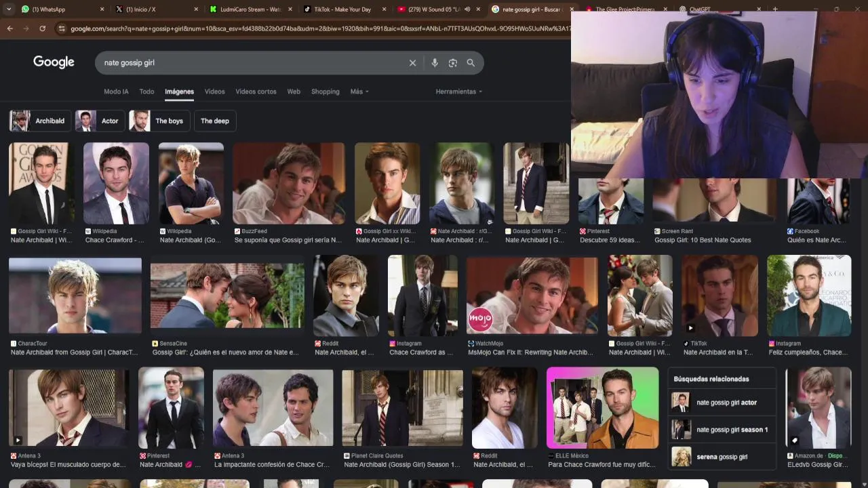Reload the page with refresh icon
Image resolution: width=868 pixels, height=488 pixels.
pyautogui.click(x=43, y=28)
